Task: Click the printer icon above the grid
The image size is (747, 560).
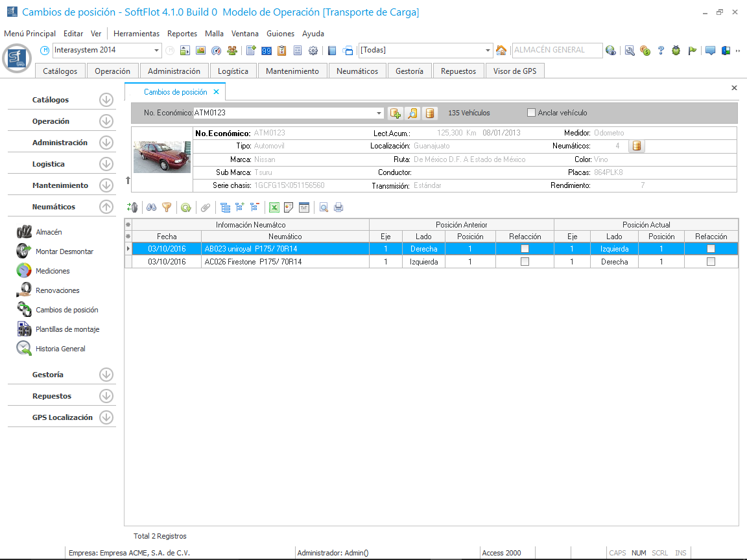Action: point(338,207)
